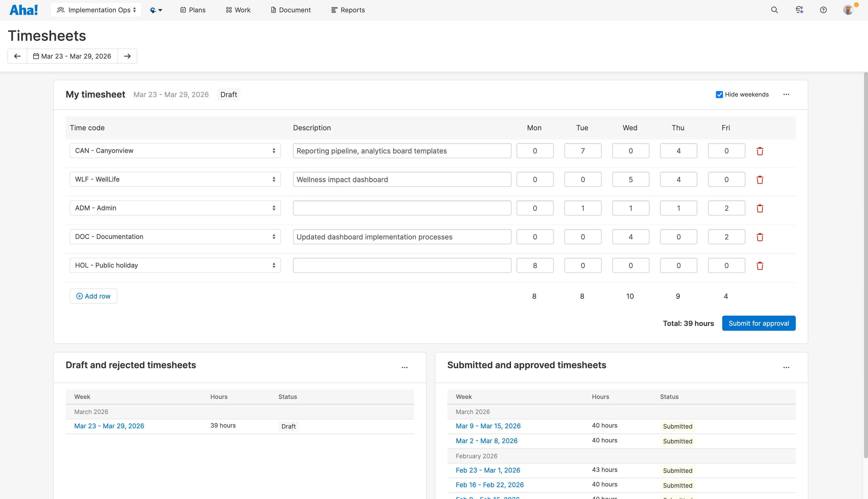Open the Mar 23 - Mar 29 date picker

pyautogui.click(x=72, y=56)
